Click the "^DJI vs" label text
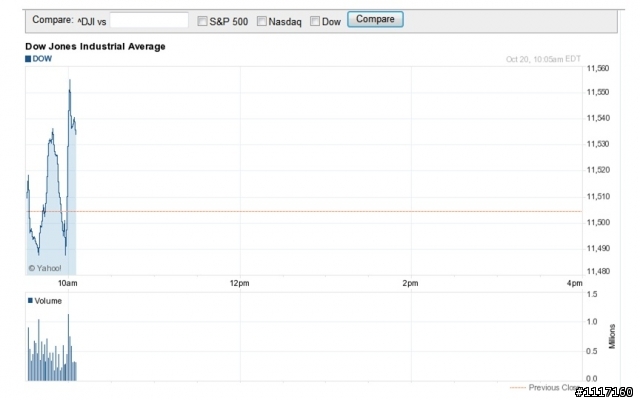640x400 pixels. 92,22
